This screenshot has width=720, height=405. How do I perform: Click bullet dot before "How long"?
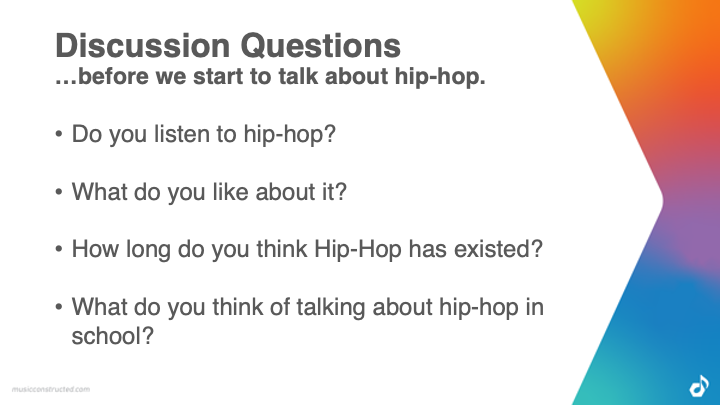(x=61, y=250)
